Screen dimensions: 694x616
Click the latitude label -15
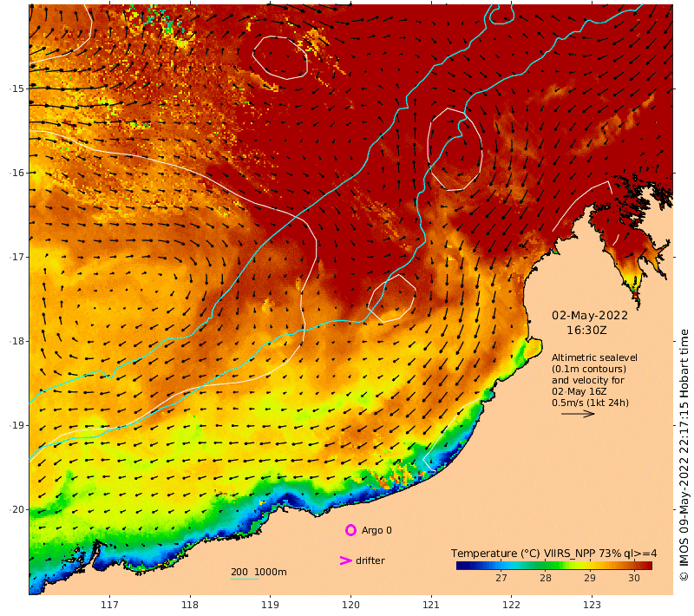17,88
